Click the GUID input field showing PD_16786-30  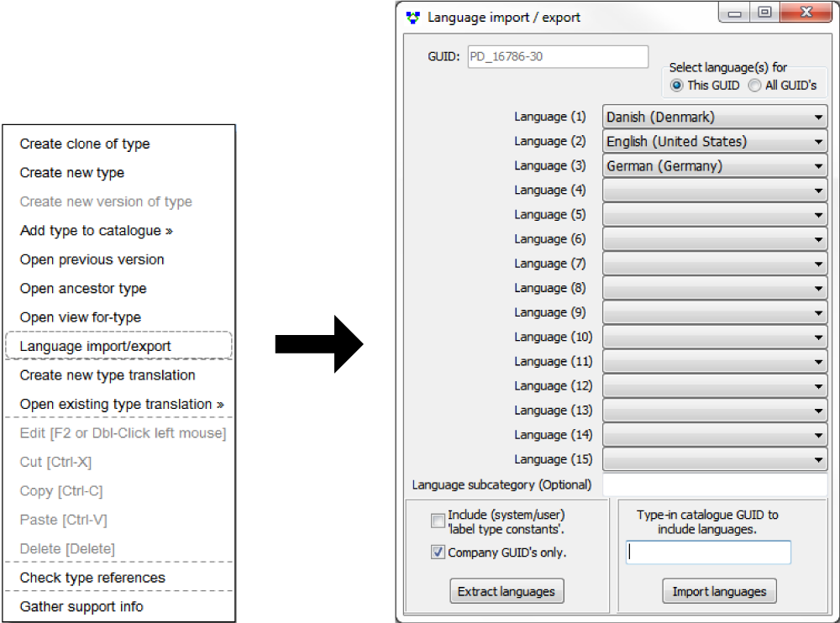pos(557,56)
